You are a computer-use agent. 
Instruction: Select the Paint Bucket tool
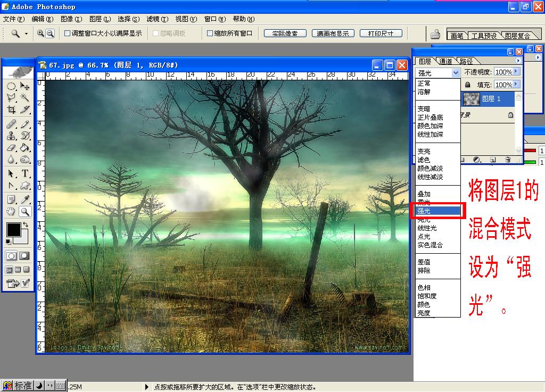click(x=24, y=147)
